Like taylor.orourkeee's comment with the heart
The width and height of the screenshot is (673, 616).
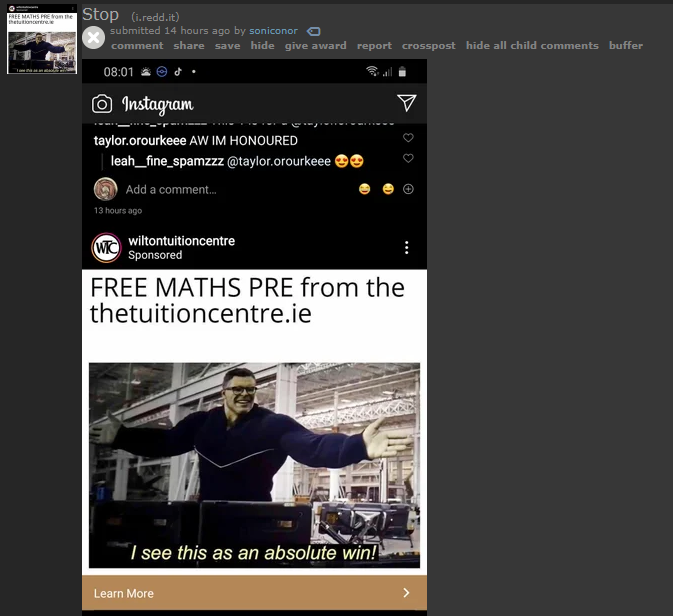[x=408, y=138]
